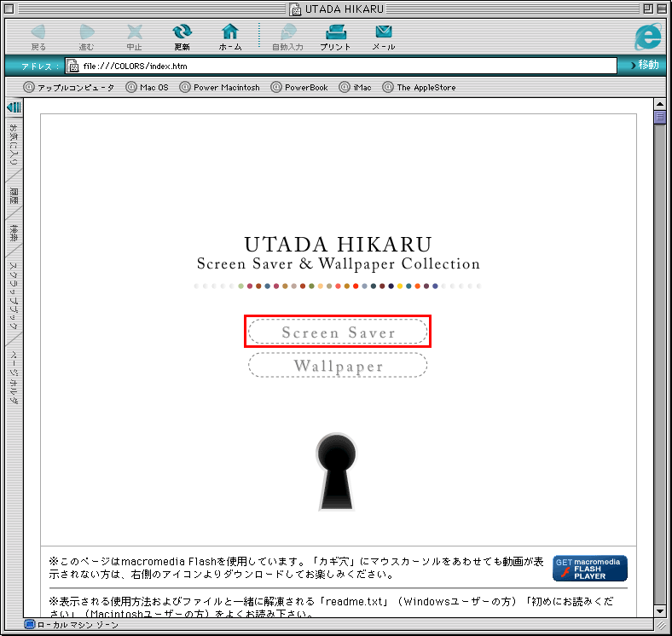This screenshot has width=672, height=636.
Task: Click the 'UTADA HIKARU' page heading text
Action: click(x=339, y=245)
